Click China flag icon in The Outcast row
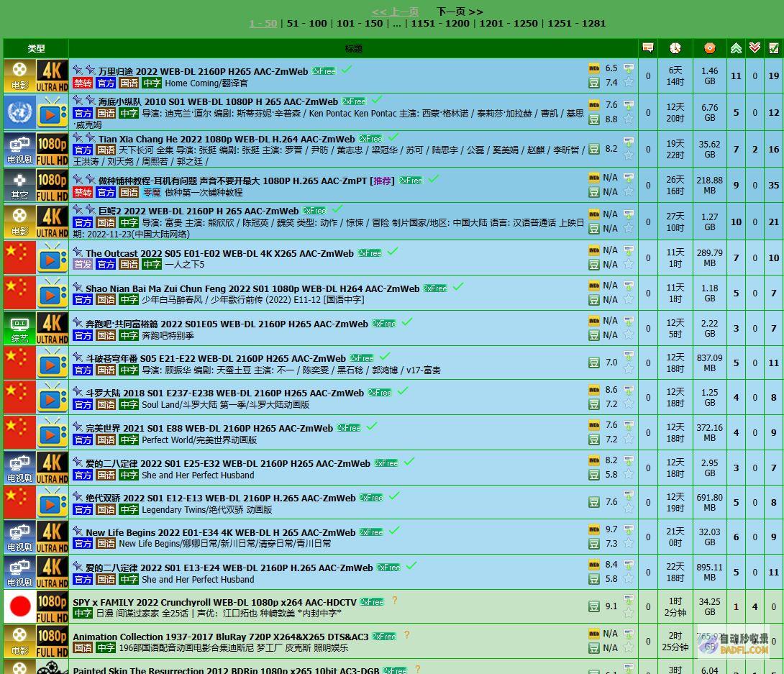The image size is (784, 674). (x=19, y=258)
